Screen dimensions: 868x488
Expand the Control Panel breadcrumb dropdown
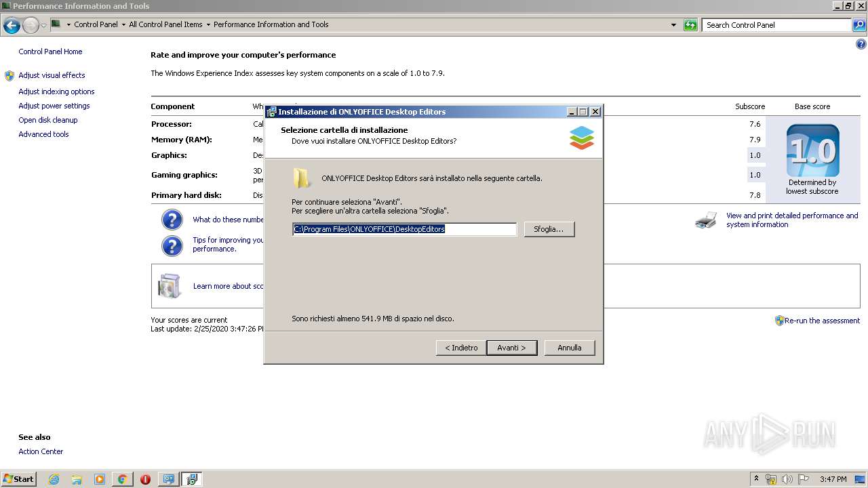pos(123,24)
